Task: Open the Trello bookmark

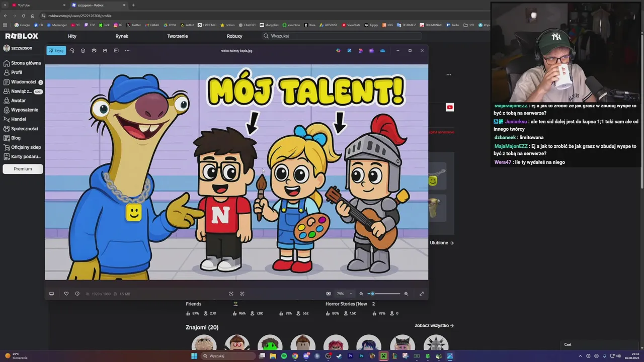Action: point(452,25)
